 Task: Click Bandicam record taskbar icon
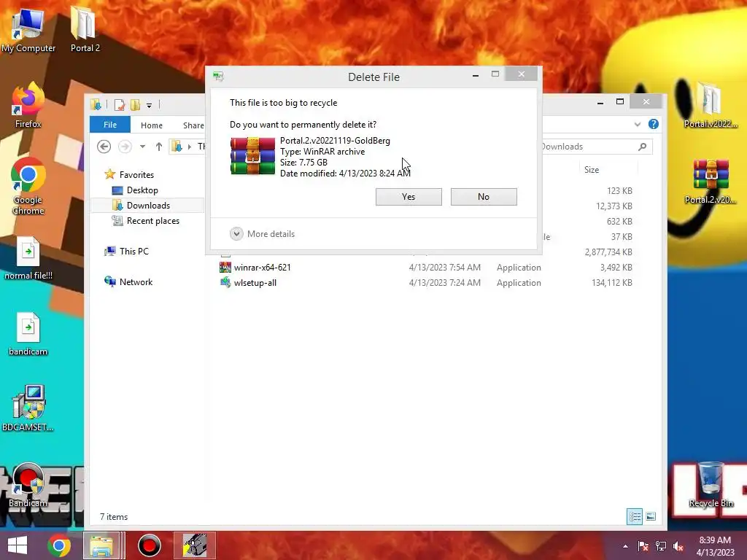tap(149, 545)
